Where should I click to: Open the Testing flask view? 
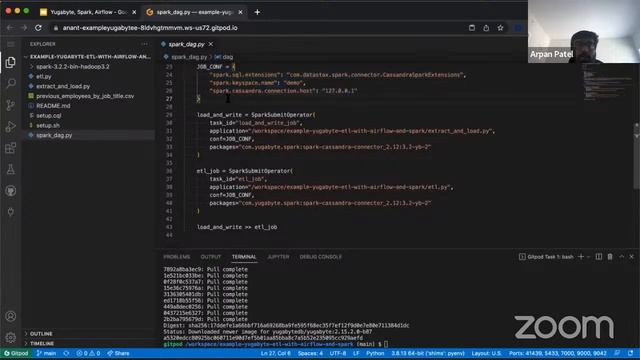pyautogui.click(x=11, y=169)
